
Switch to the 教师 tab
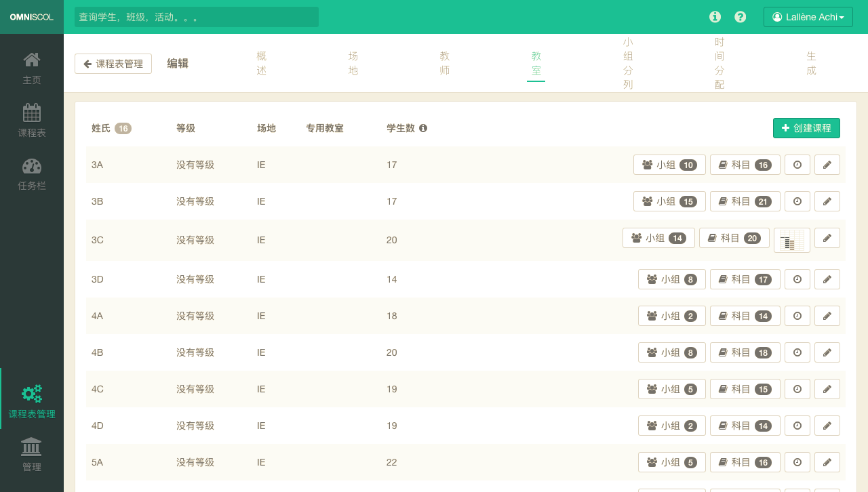point(445,63)
